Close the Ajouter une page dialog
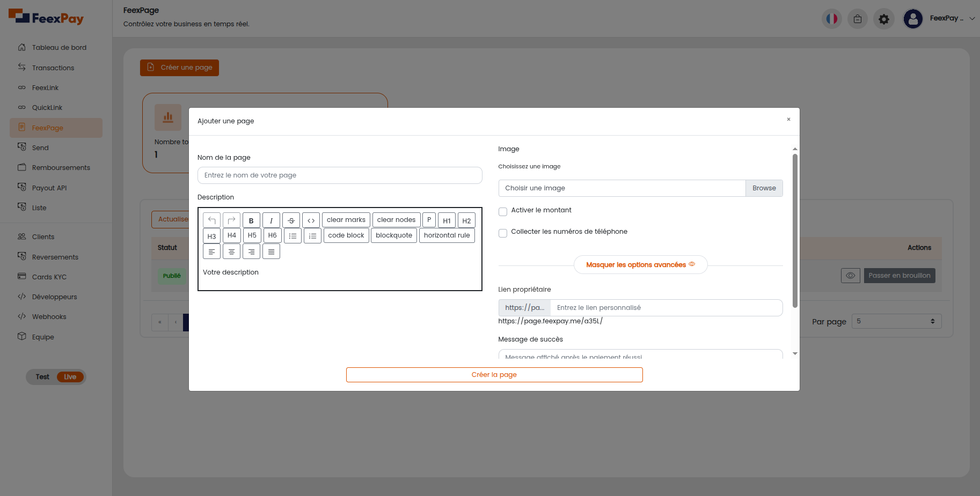Screen dimensions: 980x496 (x=788, y=120)
